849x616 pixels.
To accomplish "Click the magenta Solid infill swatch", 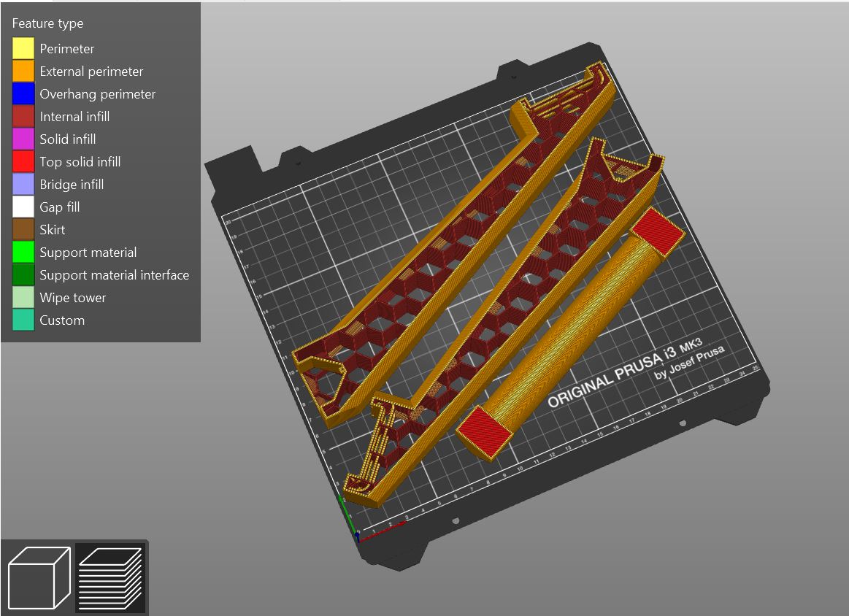I will coord(23,139).
